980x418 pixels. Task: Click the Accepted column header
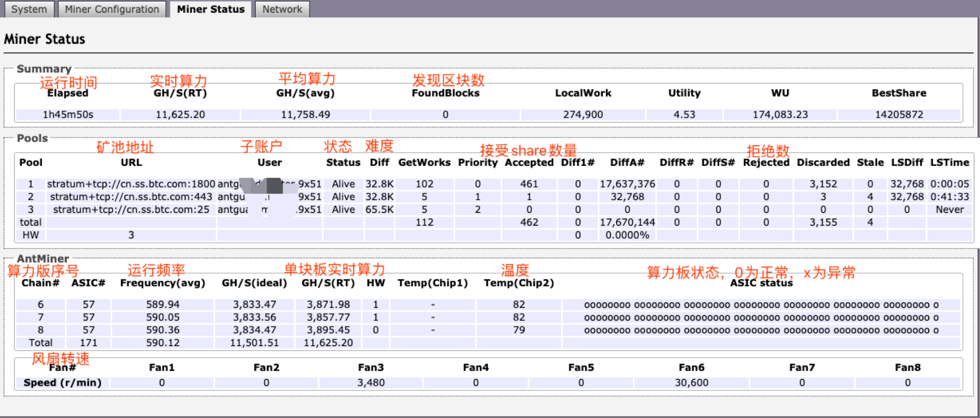coord(529,162)
